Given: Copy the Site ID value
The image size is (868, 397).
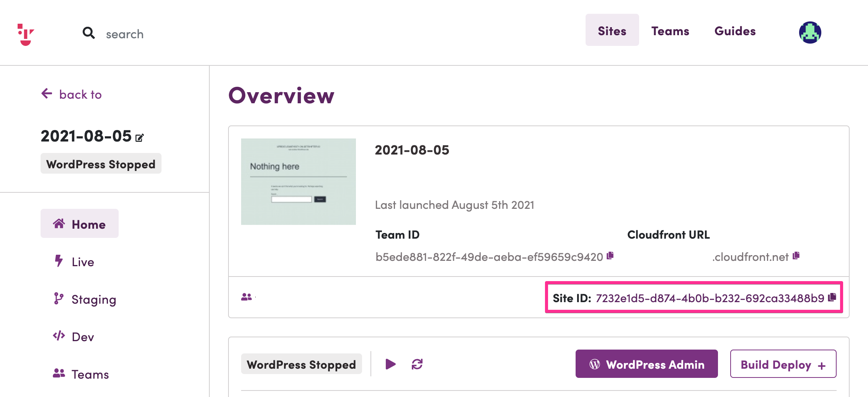Looking at the screenshot, I should coord(832,297).
